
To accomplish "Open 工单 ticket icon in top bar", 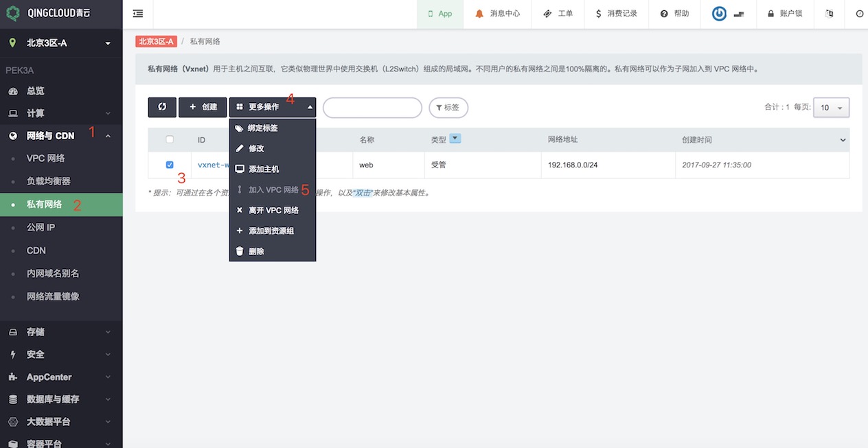I will pos(547,14).
